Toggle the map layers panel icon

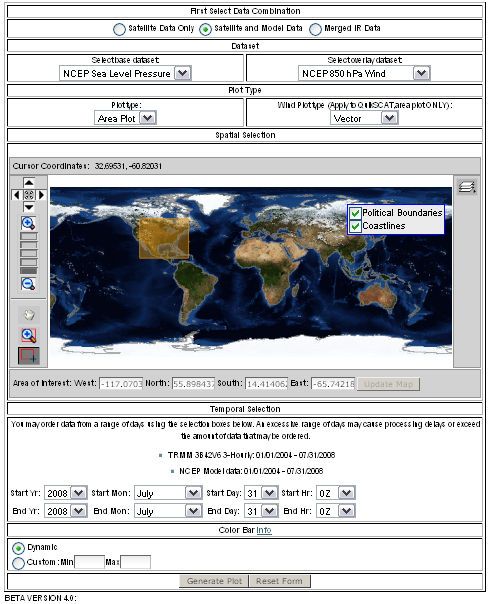(467, 187)
